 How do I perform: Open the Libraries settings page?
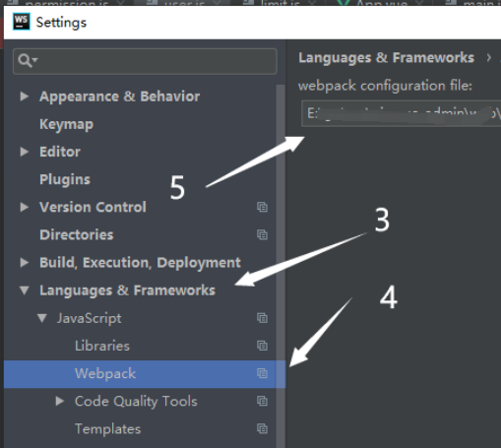pyautogui.click(x=102, y=346)
